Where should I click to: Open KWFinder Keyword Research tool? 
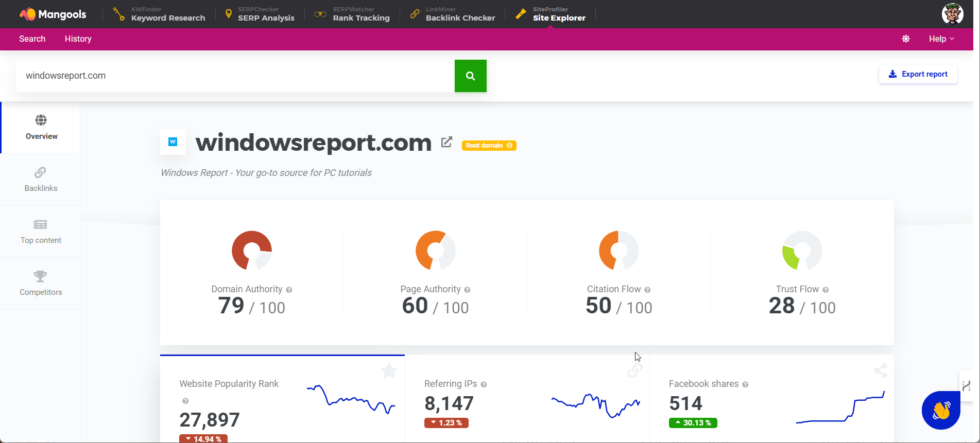(x=159, y=14)
